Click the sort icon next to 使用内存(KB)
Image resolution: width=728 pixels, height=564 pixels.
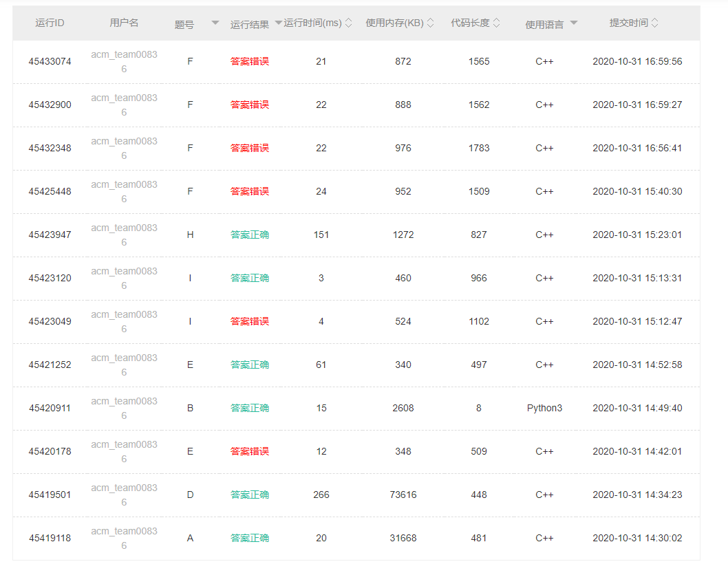pyautogui.click(x=430, y=23)
